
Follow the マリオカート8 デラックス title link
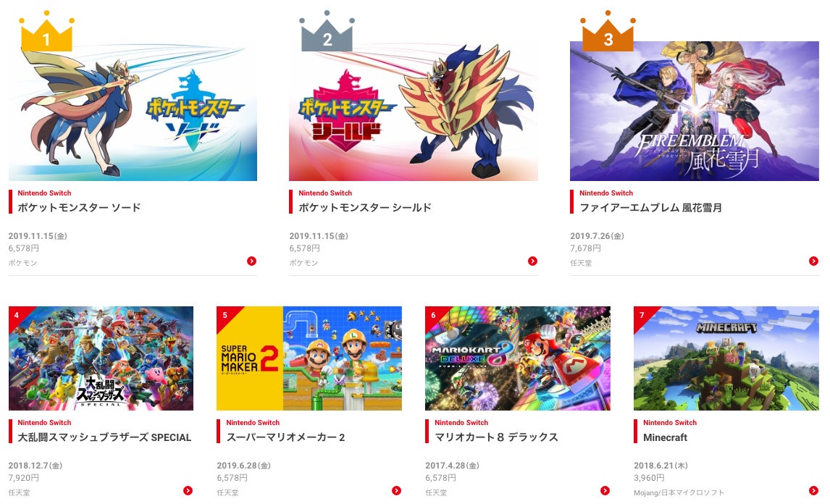[x=497, y=437]
